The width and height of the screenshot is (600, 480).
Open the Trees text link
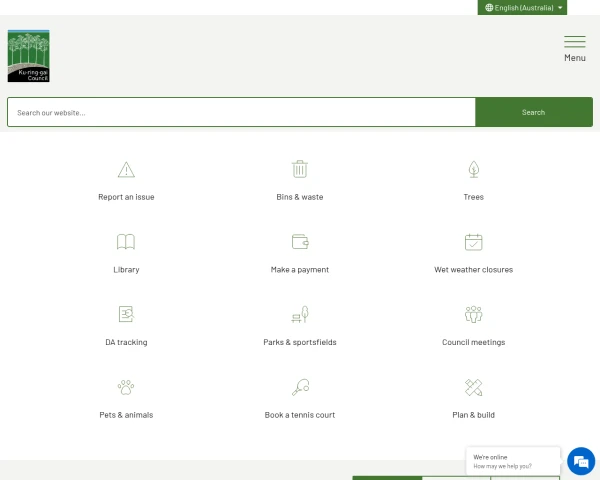474,197
